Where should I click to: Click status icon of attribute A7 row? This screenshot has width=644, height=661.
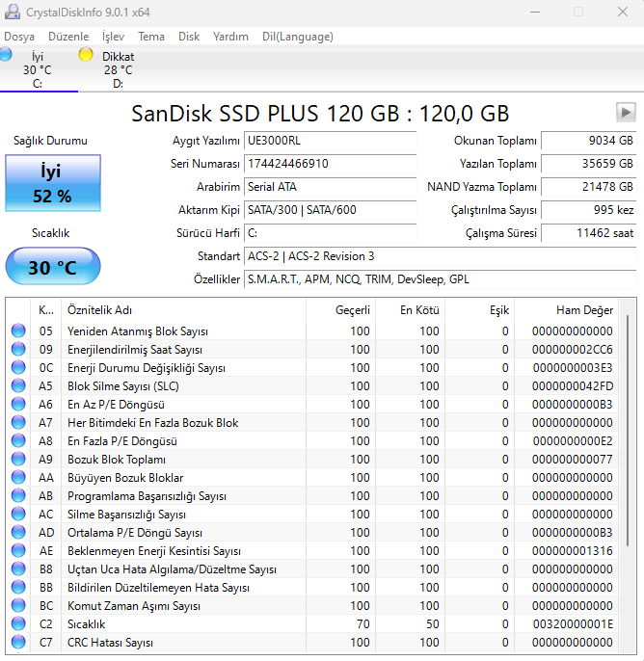[18, 422]
